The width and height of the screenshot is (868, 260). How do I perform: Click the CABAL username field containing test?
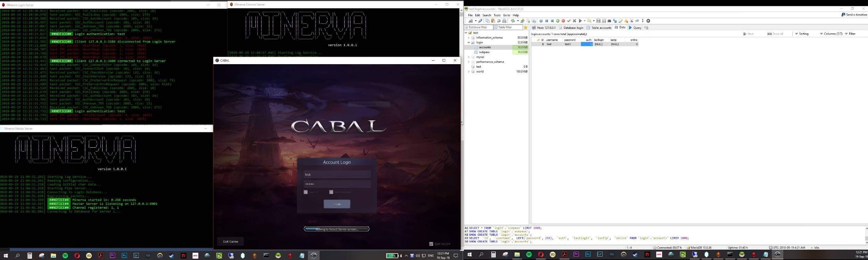tap(337, 174)
